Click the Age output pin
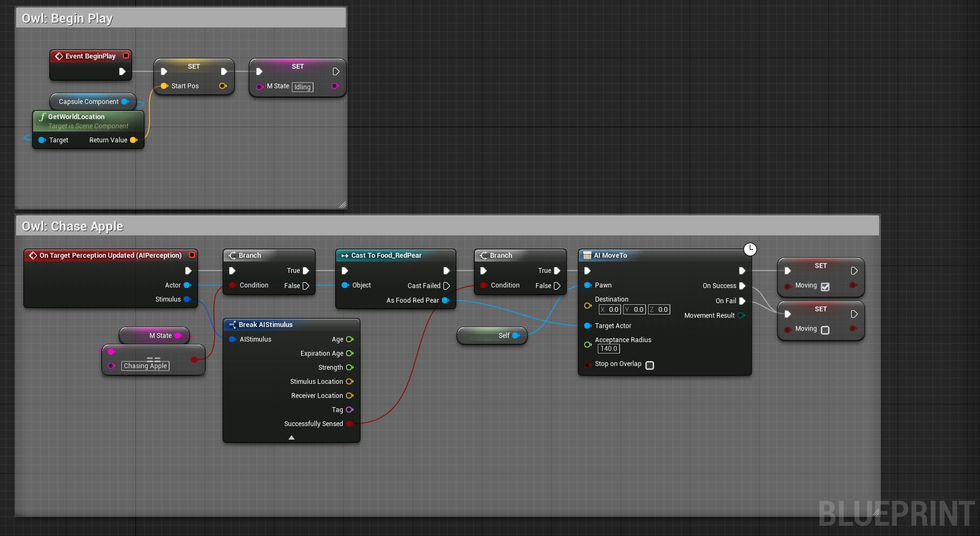 (350, 339)
